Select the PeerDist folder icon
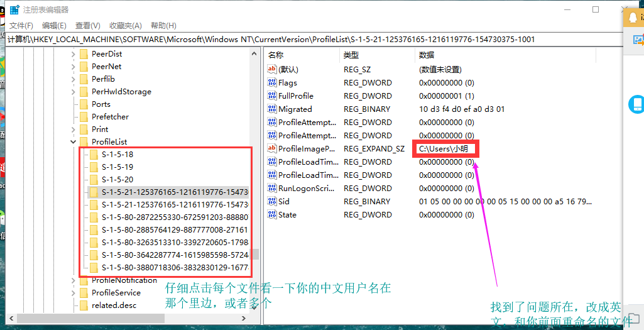The width and height of the screenshot is (644, 330). [x=84, y=54]
